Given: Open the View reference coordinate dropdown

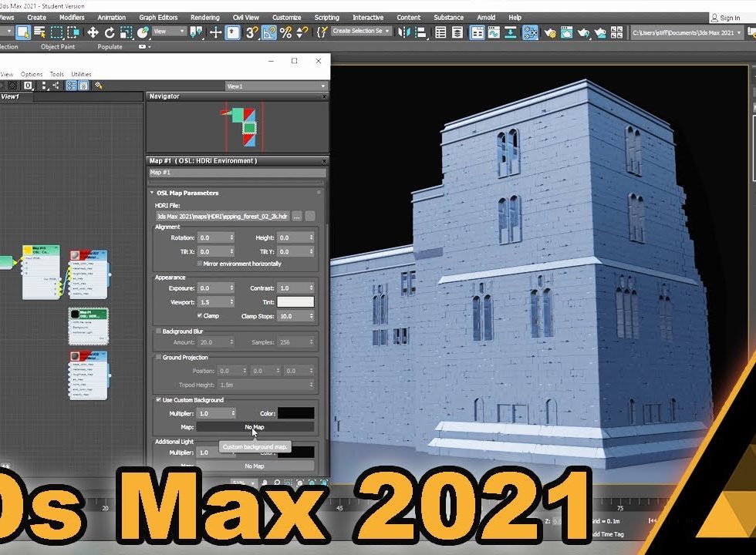Looking at the screenshot, I should click(x=169, y=32).
